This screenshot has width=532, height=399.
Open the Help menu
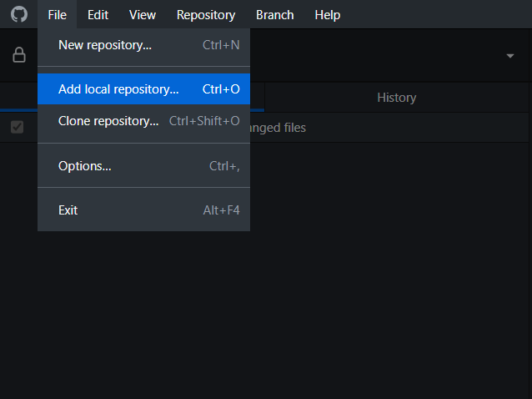pyautogui.click(x=327, y=14)
